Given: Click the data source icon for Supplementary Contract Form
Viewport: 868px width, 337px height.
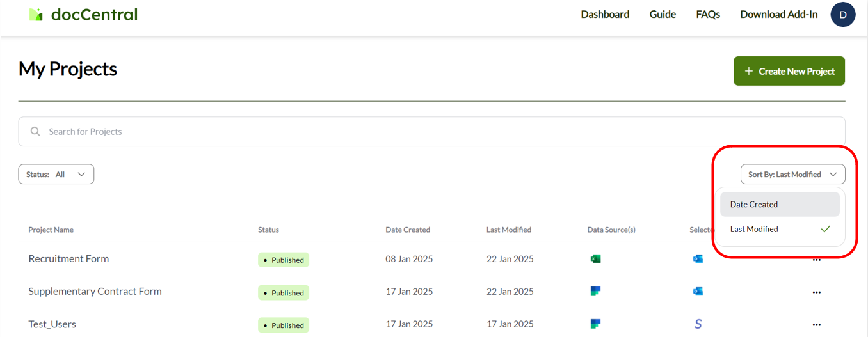Looking at the screenshot, I should coord(595,292).
